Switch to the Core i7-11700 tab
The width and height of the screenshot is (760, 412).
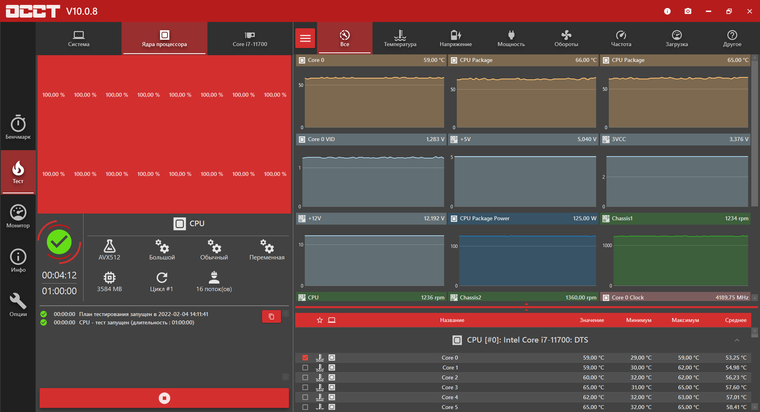pos(250,38)
